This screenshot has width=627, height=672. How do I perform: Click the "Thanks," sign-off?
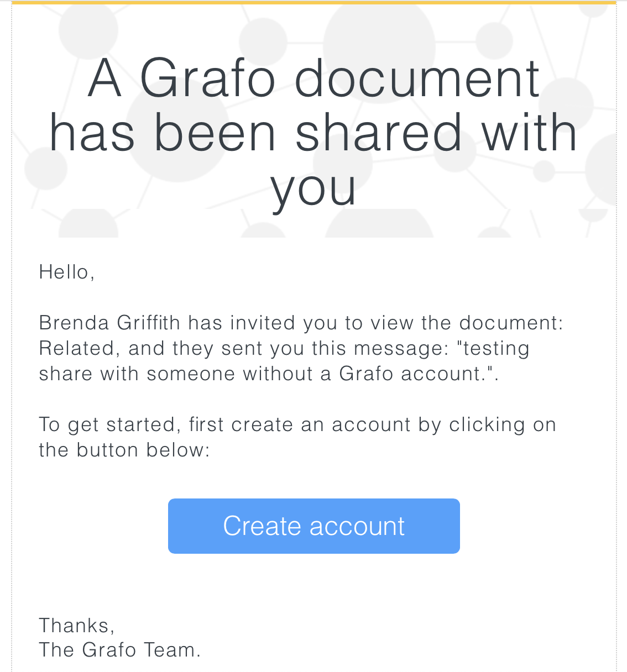coord(77,625)
